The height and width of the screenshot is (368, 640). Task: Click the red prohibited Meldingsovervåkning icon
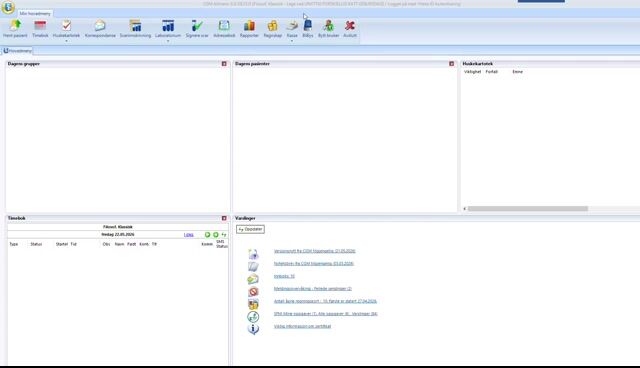(x=253, y=292)
